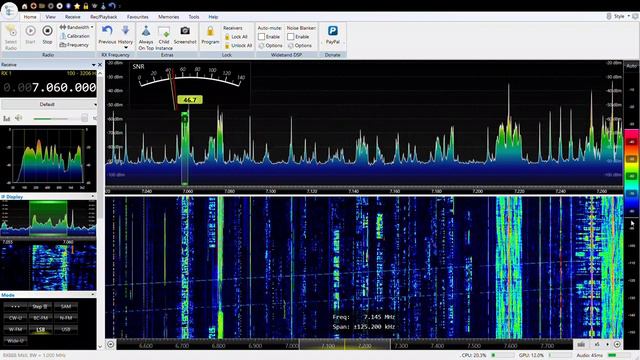The width and height of the screenshot is (640, 360).
Task: Click the star favourites icon in quick access toolbar
Action: [77, 6]
